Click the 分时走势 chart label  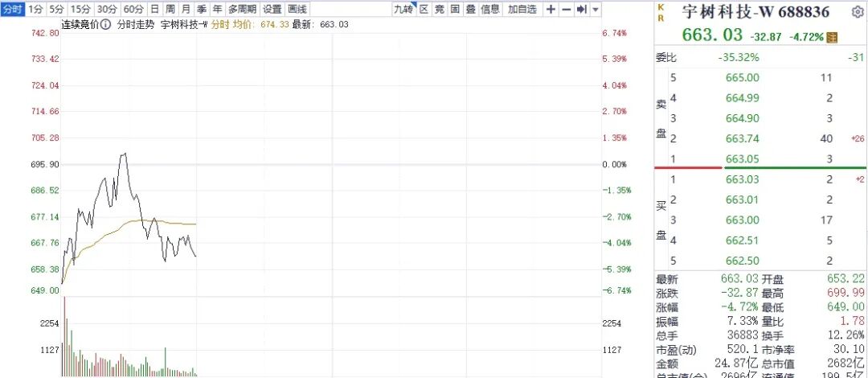point(135,24)
